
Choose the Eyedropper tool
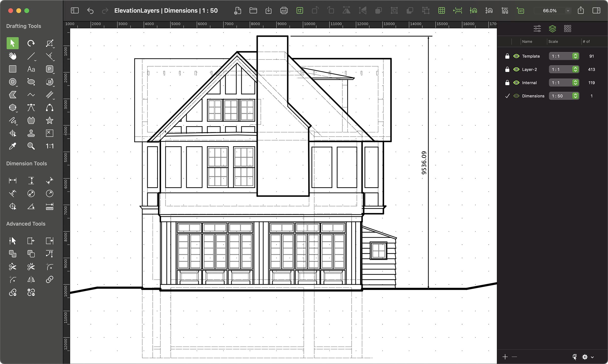[x=12, y=146]
